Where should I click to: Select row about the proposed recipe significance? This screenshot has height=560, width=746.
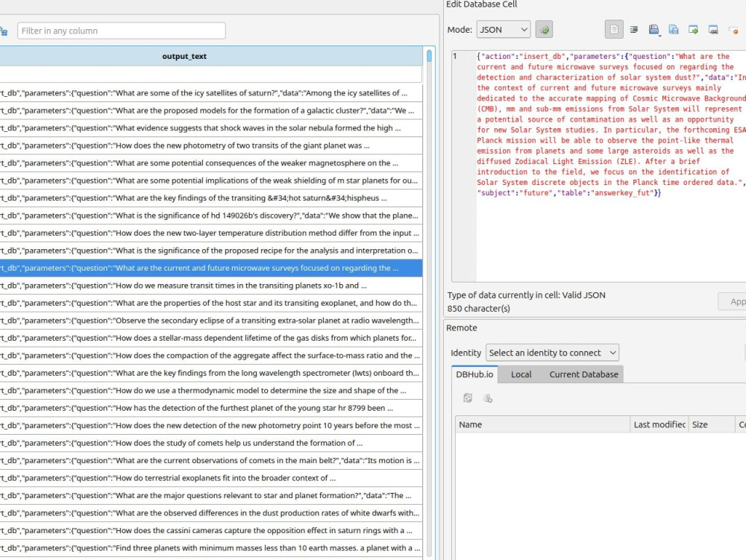coord(211,251)
